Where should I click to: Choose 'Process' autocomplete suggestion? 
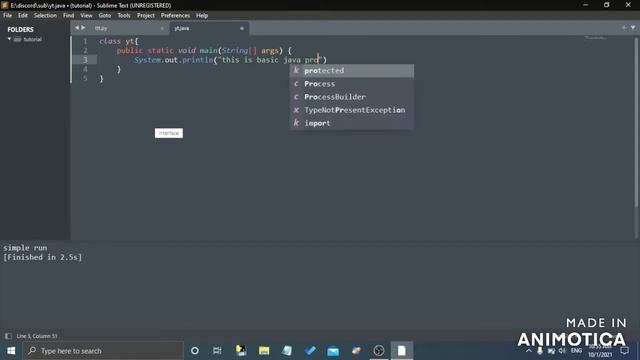click(x=352, y=84)
